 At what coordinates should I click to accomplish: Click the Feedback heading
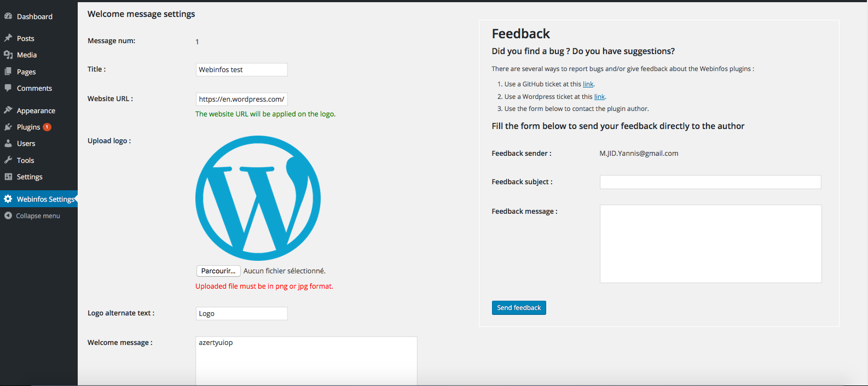point(520,34)
